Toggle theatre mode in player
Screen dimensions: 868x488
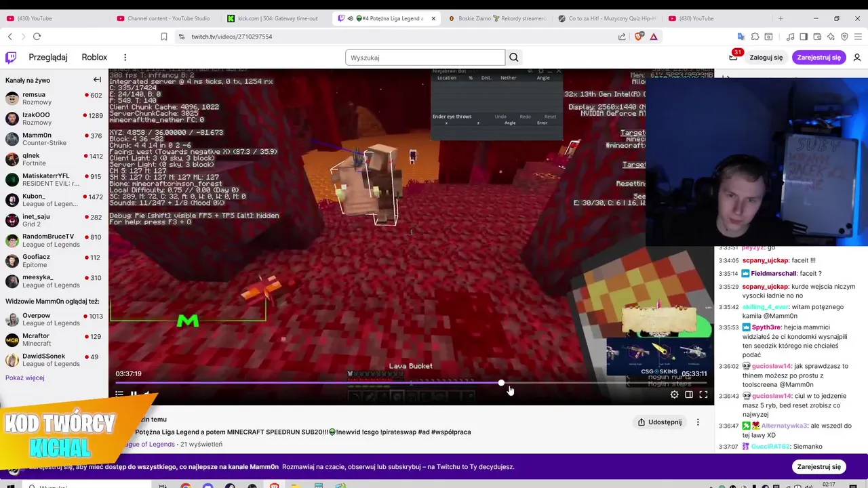pos(689,394)
